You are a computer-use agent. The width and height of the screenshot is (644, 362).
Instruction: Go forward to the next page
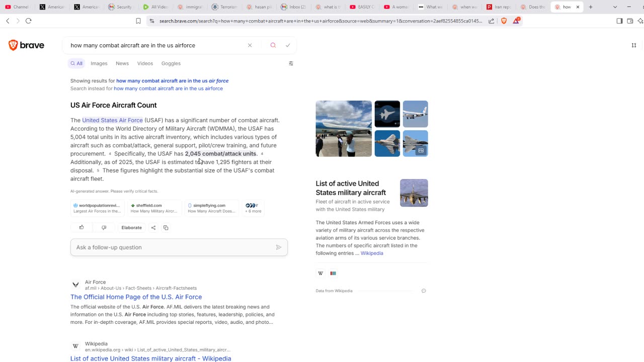pyautogui.click(x=18, y=21)
